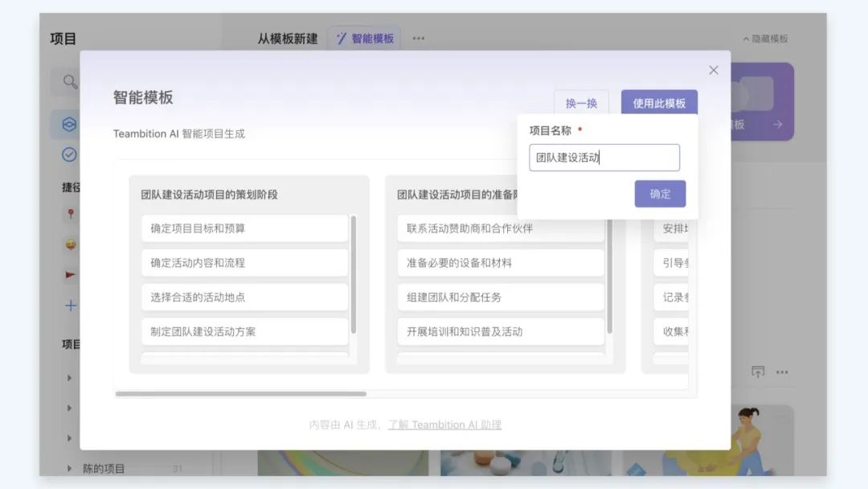The image size is (868, 489).
Task: Select the hexagon projects icon in sidebar
Action: [x=69, y=125]
